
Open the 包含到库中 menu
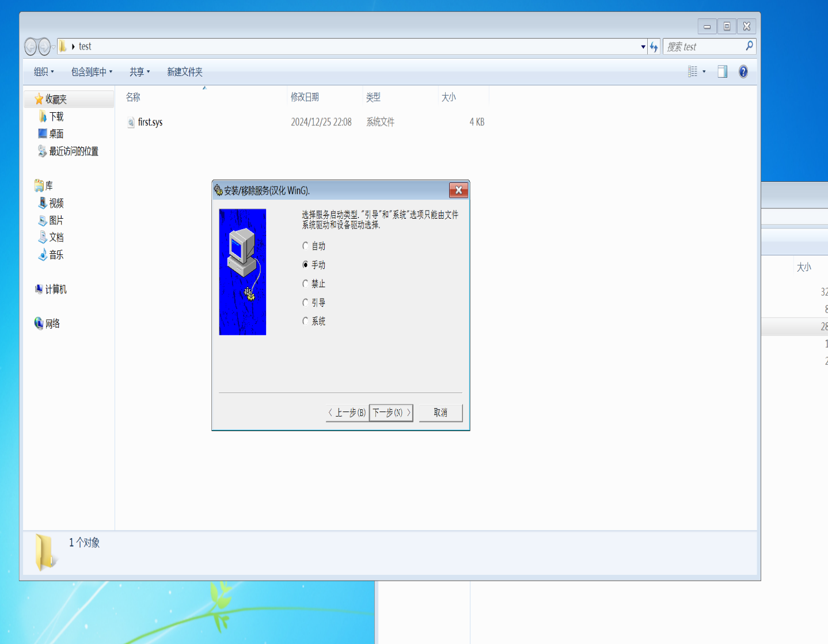pos(91,71)
